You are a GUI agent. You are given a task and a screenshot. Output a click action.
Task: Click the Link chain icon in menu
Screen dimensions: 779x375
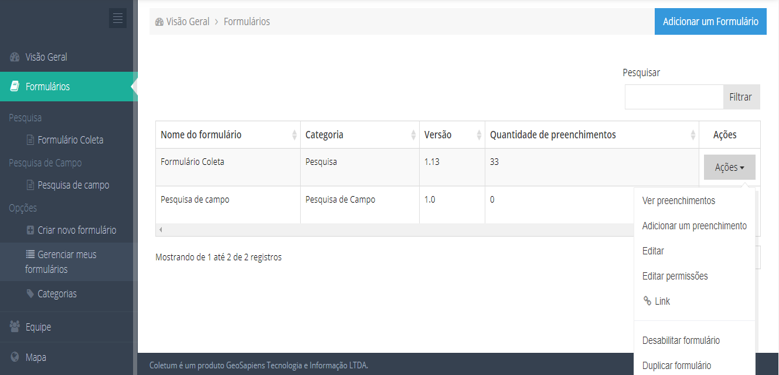(x=647, y=300)
